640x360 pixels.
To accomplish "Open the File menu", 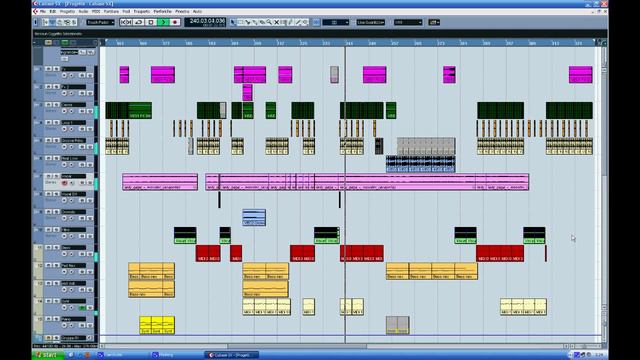I will 43,11.
